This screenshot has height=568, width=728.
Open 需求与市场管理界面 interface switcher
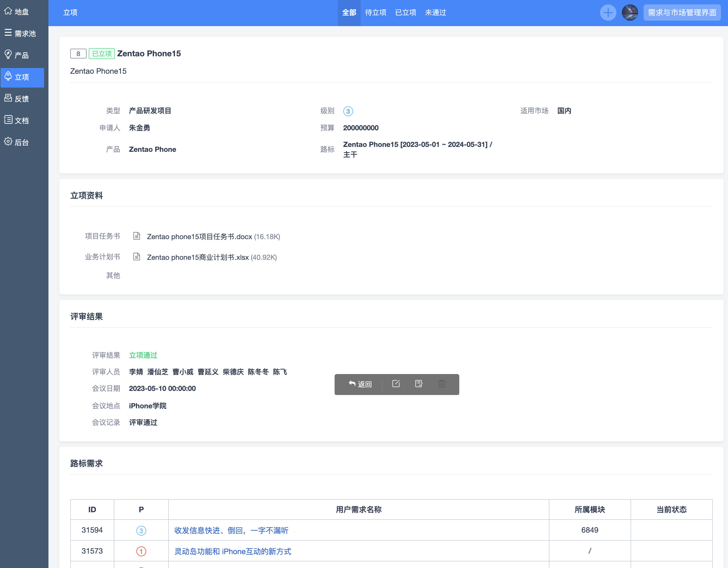point(682,13)
